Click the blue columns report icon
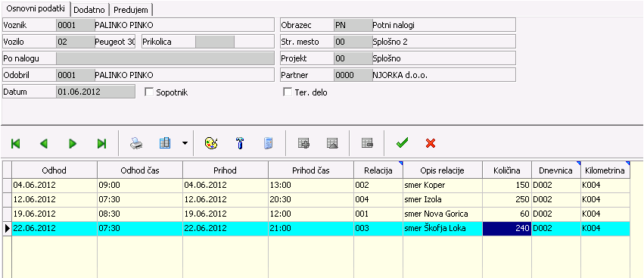This screenshot has height=278, width=644. [x=165, y=143]
